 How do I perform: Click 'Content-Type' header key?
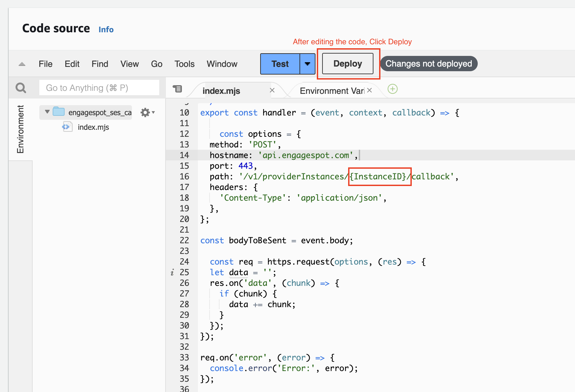pyautogui.click(x=253, y=198)
